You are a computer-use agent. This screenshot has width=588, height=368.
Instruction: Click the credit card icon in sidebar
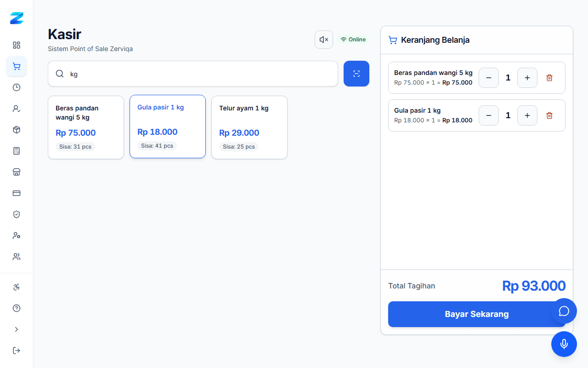pyautogui.click(x=17, y=193)
